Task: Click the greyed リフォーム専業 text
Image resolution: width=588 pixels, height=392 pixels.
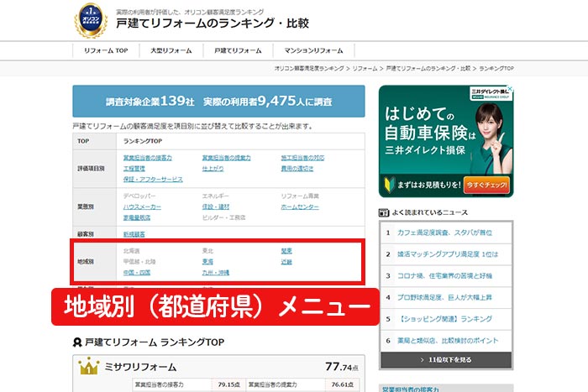Action: click(x=300, y=196)
